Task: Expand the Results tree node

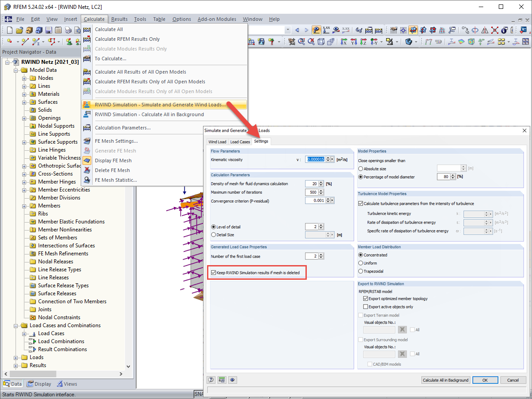Action: 16,365
